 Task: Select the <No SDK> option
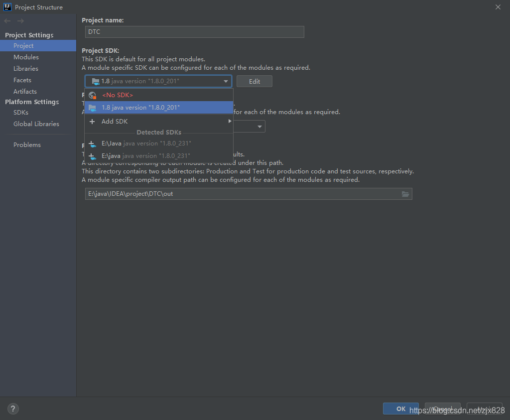[x=159, y=95]
